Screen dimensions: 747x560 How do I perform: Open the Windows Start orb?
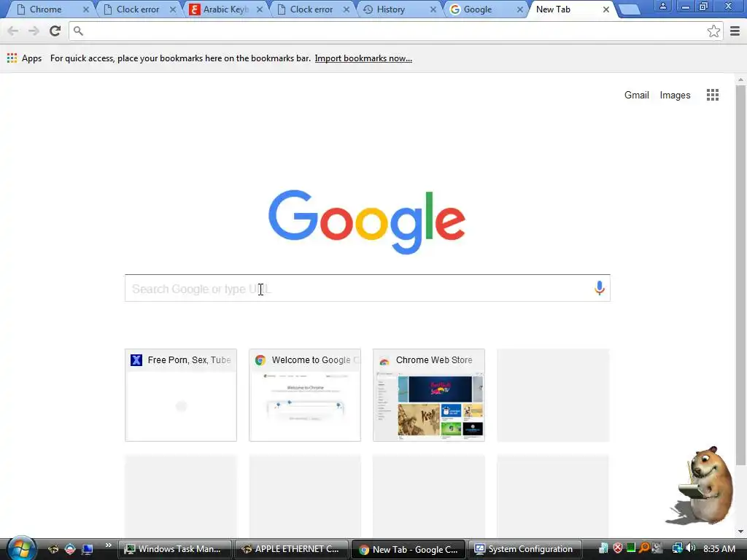21,548
